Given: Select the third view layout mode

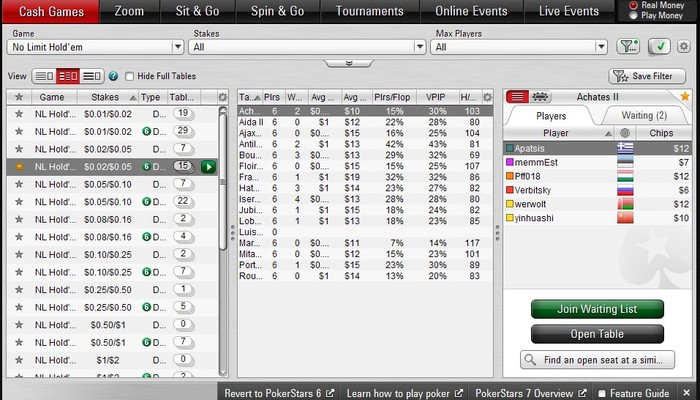Looking at the screenshot, I should 92,76.
